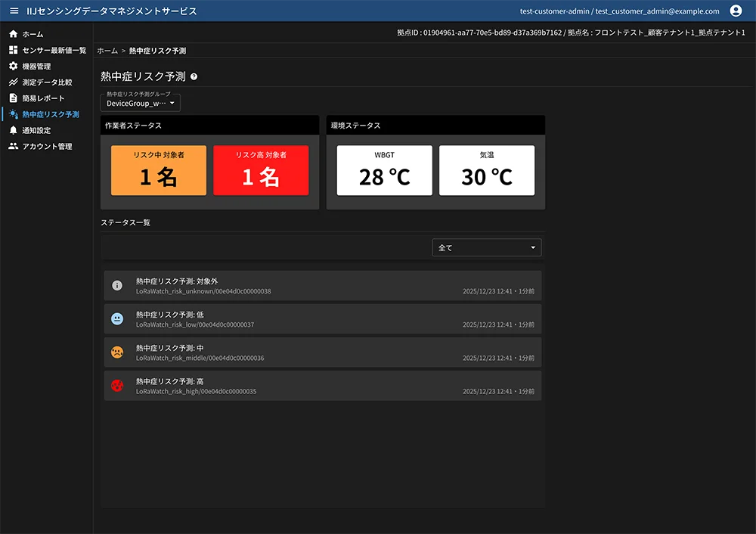Click the hamburger menu icon top left
Viewport: 756px width, 534px height.
[x=12, y=11]
